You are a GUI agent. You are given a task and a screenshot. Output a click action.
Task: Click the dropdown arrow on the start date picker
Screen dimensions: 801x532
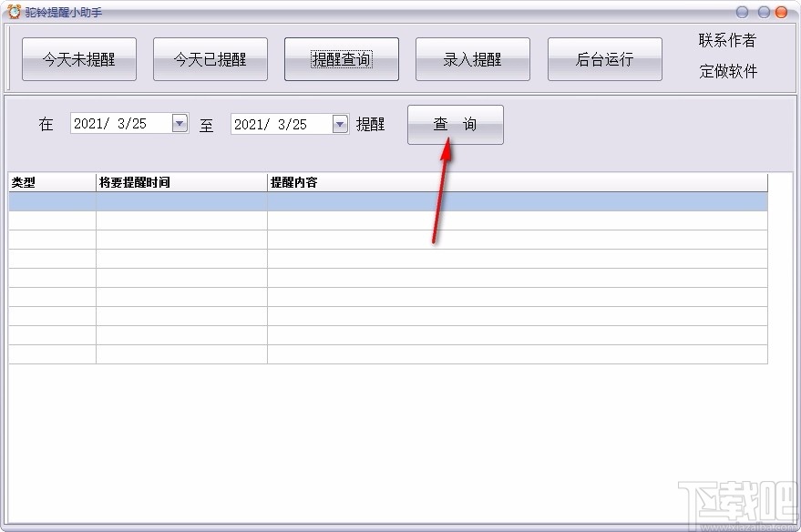click(x=180, y=123)
